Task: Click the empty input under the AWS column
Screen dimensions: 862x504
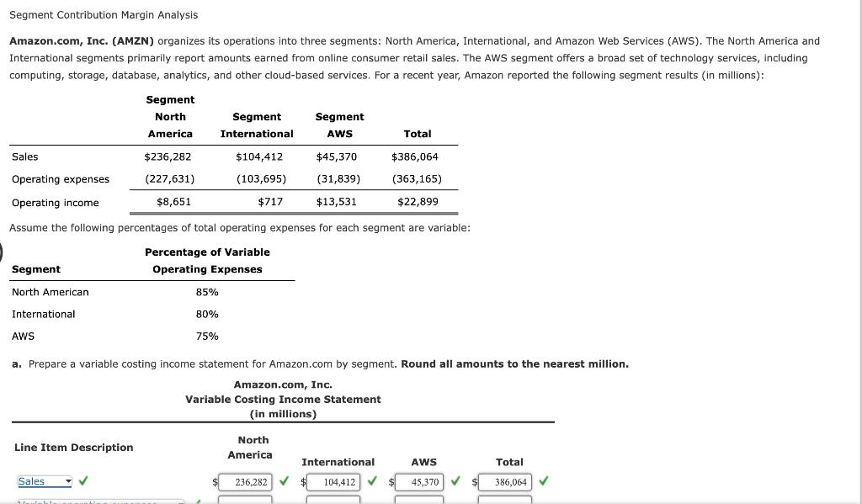Action: (x=418, y=501)
